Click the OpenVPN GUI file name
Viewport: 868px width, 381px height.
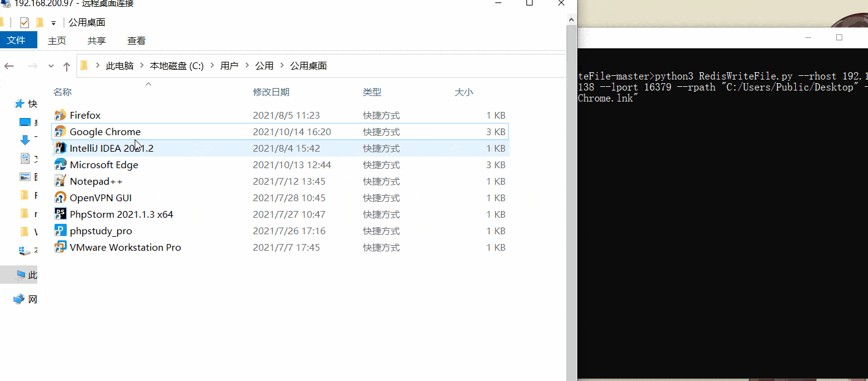click(100, 198)
